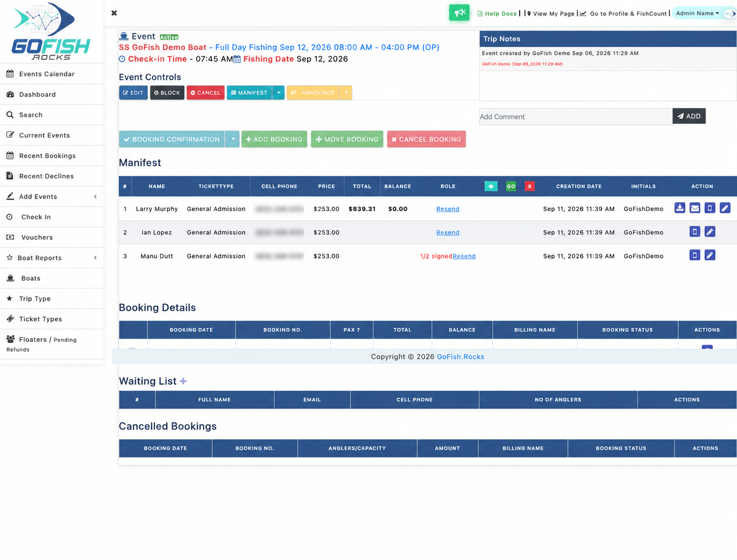Screen dimensions: 737x560
Task: Click the red Cancel event button
Action: [206, 93]
